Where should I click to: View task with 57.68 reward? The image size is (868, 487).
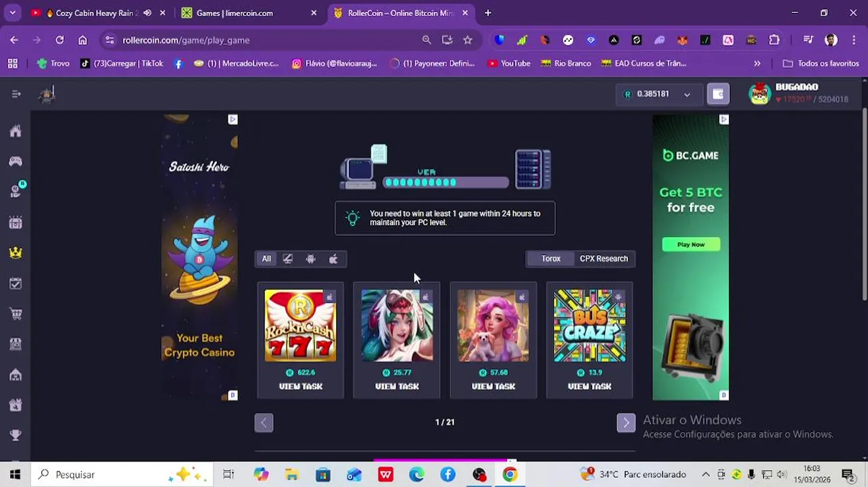point(493,386)
